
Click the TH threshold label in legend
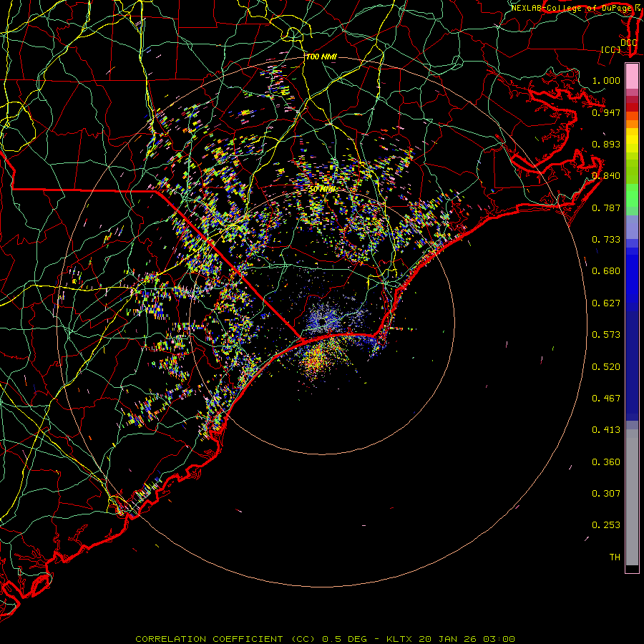coord(615,557)
